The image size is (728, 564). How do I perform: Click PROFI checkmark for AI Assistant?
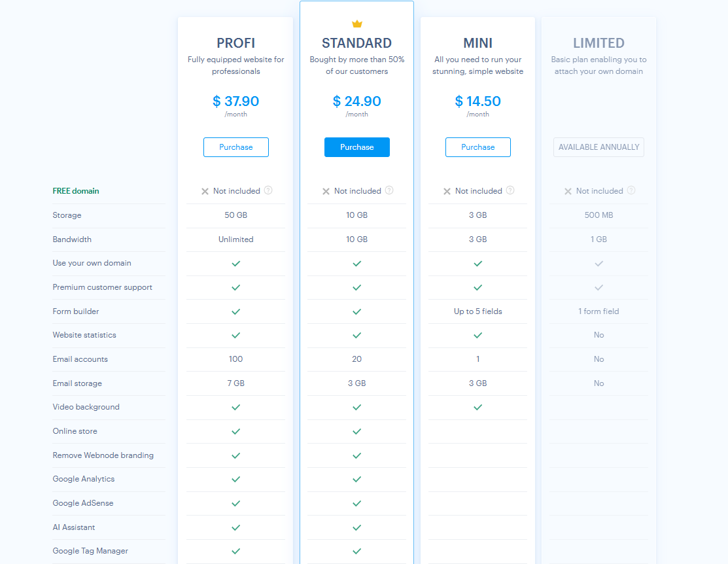[x=236, y=528]
